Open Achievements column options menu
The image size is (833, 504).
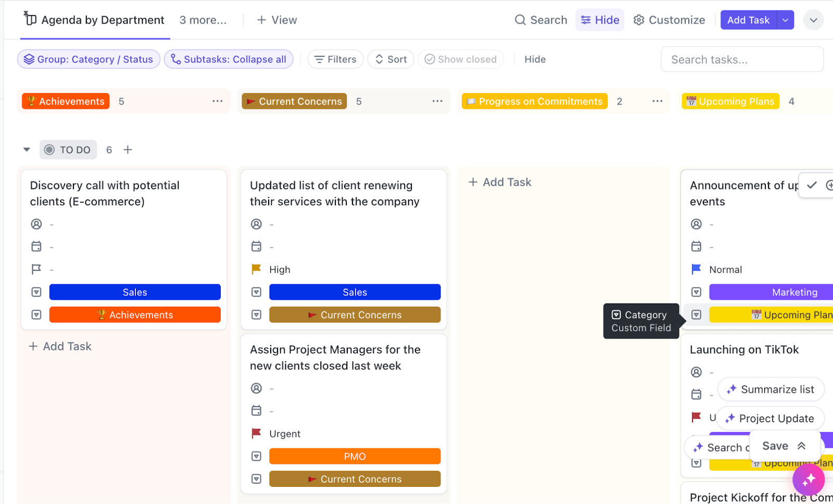point(218,101)
